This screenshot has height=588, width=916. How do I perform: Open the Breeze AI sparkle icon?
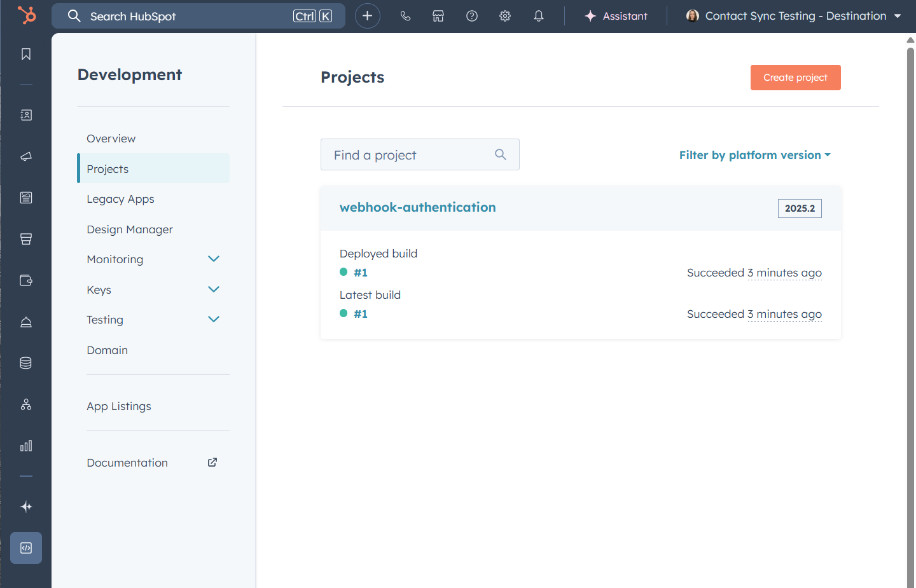pyautogui.click(x=25, y=507)
